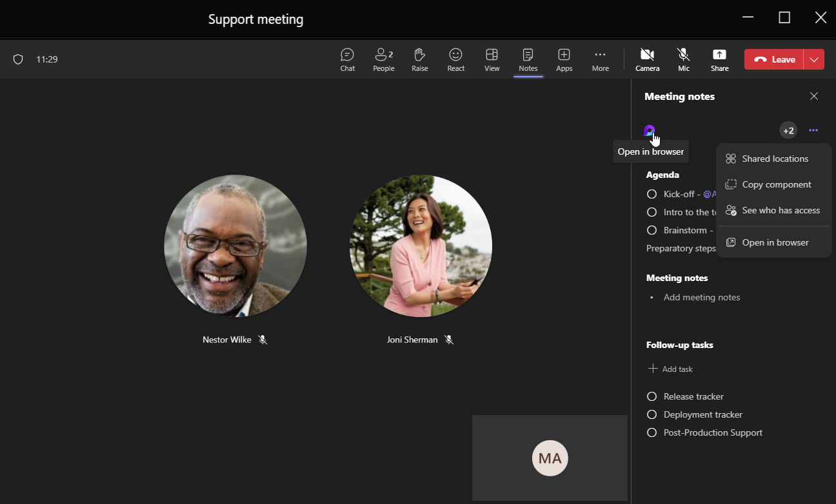Screen dimensions: 836x504
Task: Check off the Kick-off agenda item
Action: (652, 194)
